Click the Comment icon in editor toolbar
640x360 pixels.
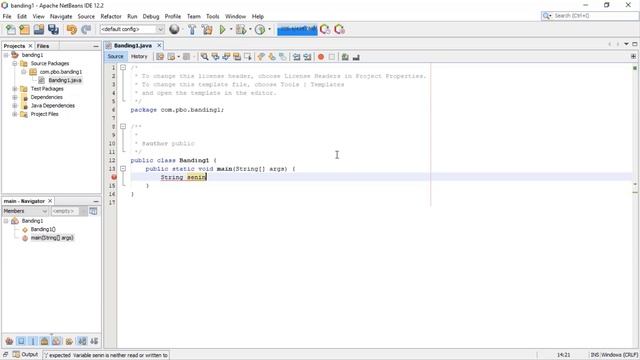pos(345,57)
